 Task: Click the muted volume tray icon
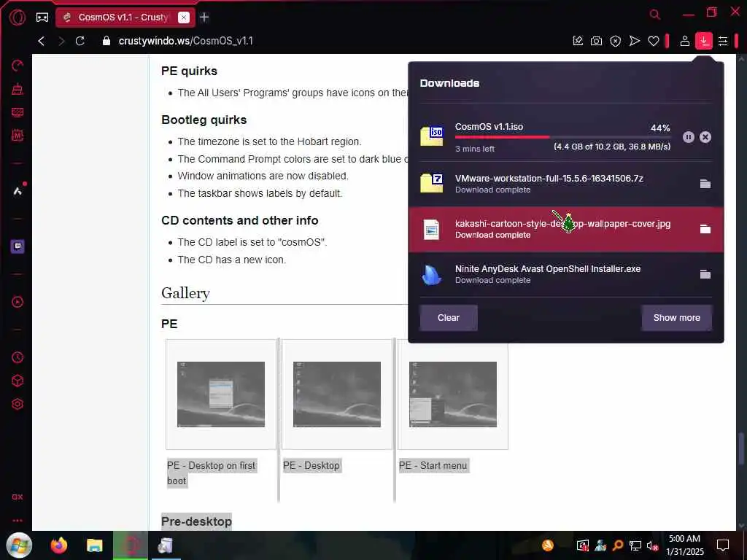652,545
